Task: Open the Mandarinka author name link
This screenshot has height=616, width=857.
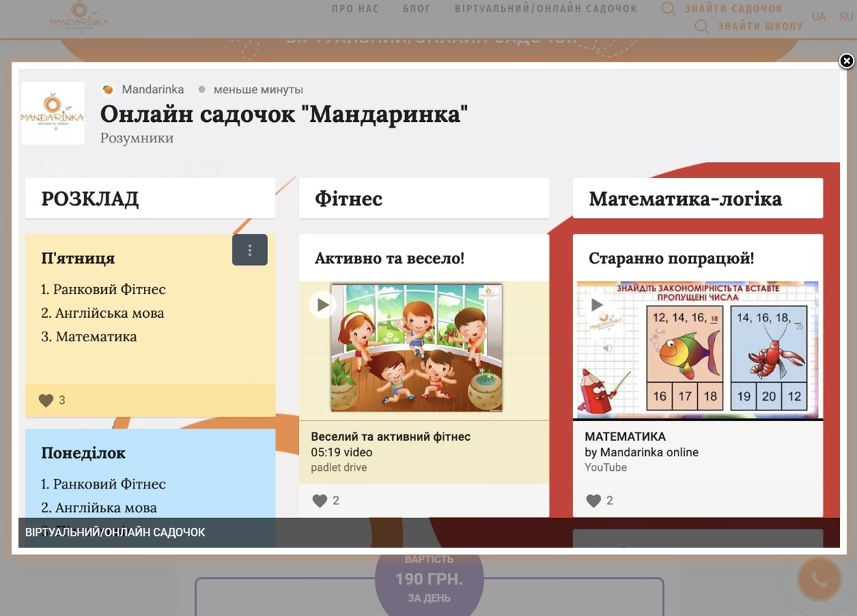Action: 153,90
